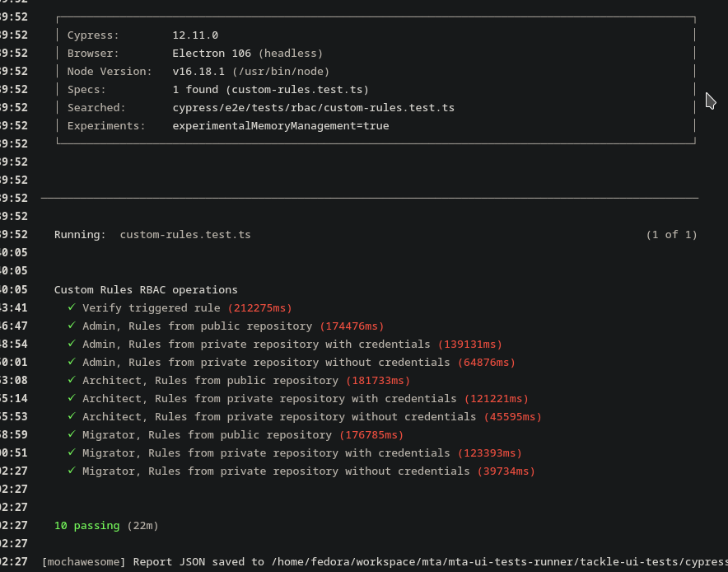This screenshot has width=728, height=572.
Task: Click the checkmark for "Admin, Rules from public repository"
Action: tap(72, 326)
